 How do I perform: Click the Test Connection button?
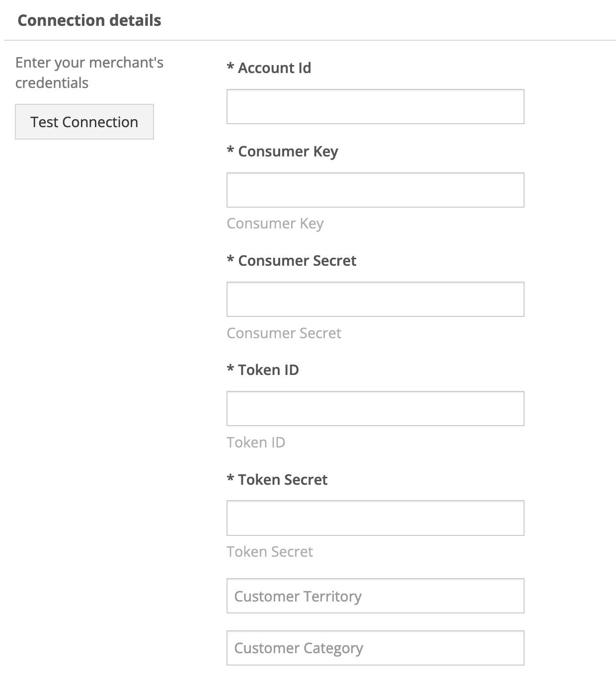click(84, 122)
